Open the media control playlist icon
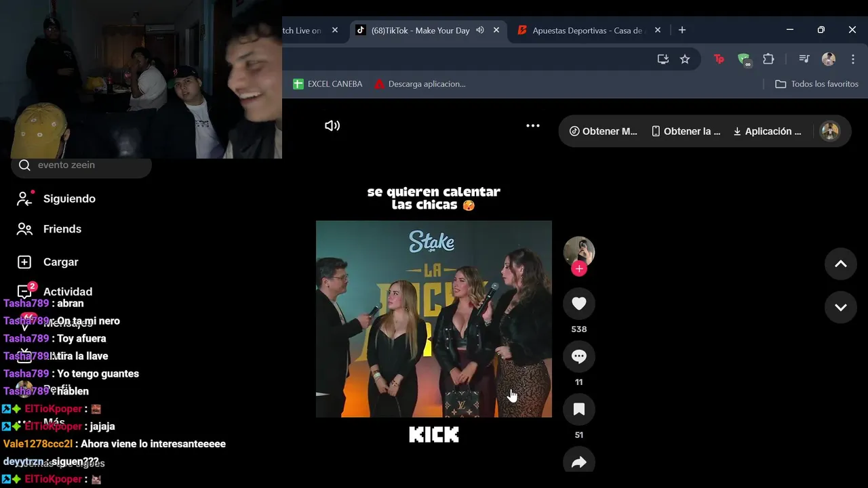Image resolution: width=868 pixels, height=488 pixels. pos(804,59)
